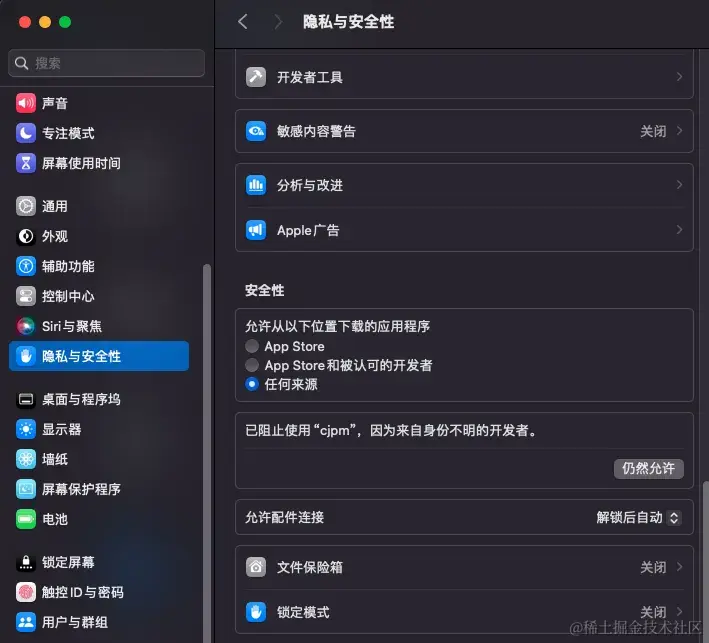The image size is (709, 643).
Task: Click the Apple广告 label text
Action: (308, 230)
